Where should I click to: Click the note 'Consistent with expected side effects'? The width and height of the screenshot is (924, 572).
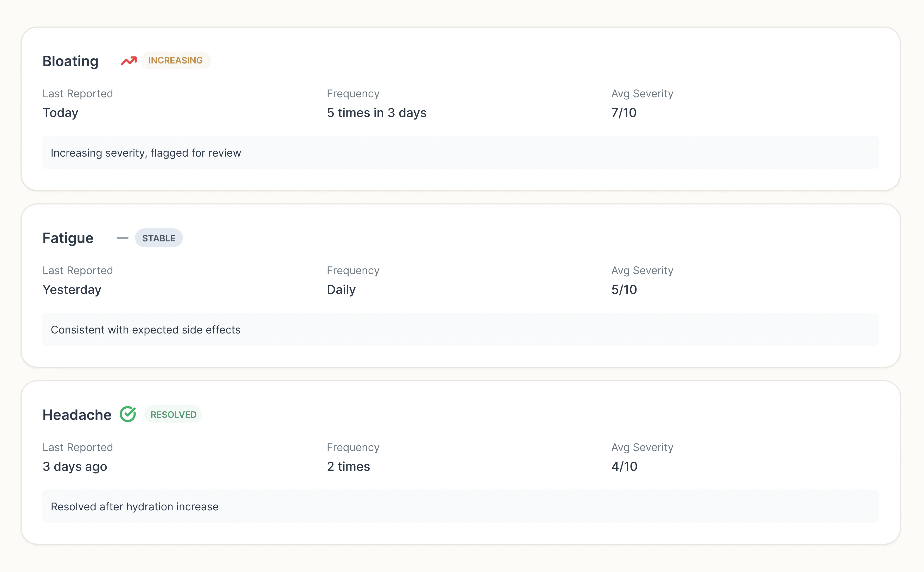[x=145, y=330]
